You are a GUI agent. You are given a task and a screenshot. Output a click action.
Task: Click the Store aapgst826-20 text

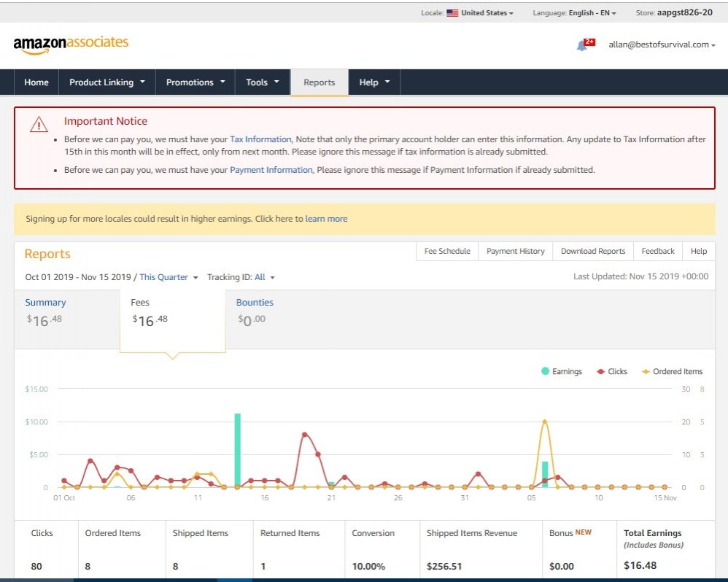[x=674, y=13]
